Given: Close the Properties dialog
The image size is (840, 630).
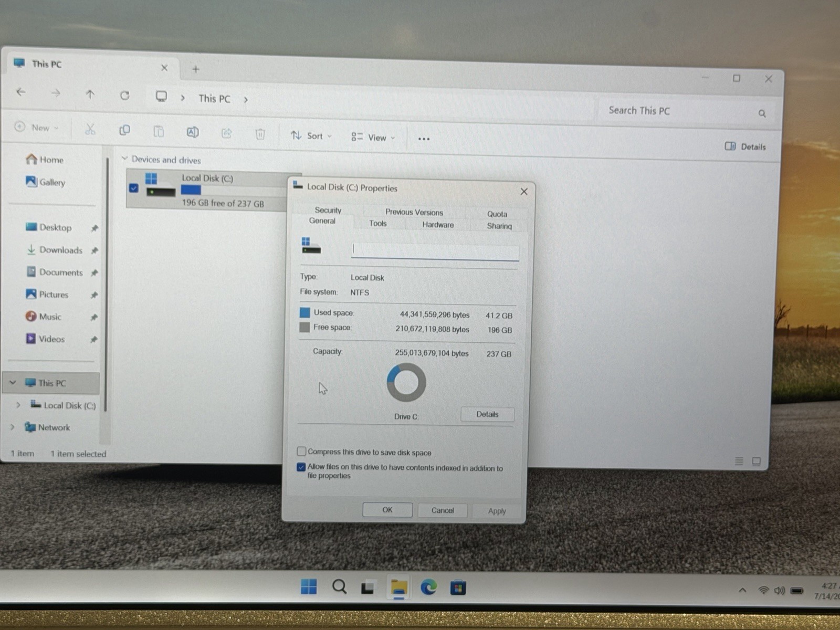Looking at the screenshot, I should [x=523, y=192].
